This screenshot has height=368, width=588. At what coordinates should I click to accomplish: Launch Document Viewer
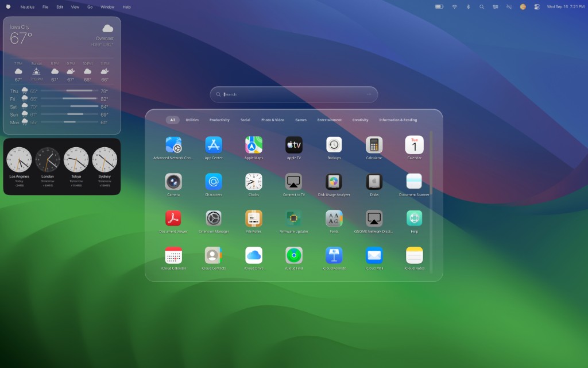[x=173, y=218]
